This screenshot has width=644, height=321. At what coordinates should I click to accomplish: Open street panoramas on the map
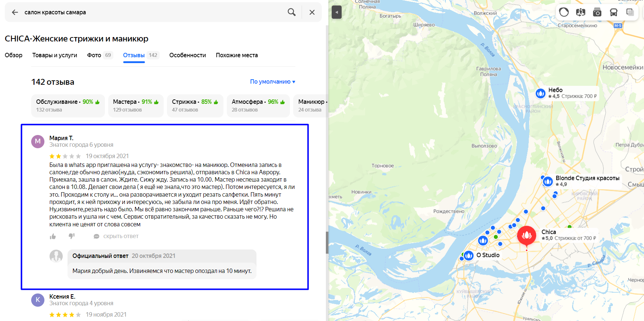click(581, 12)
